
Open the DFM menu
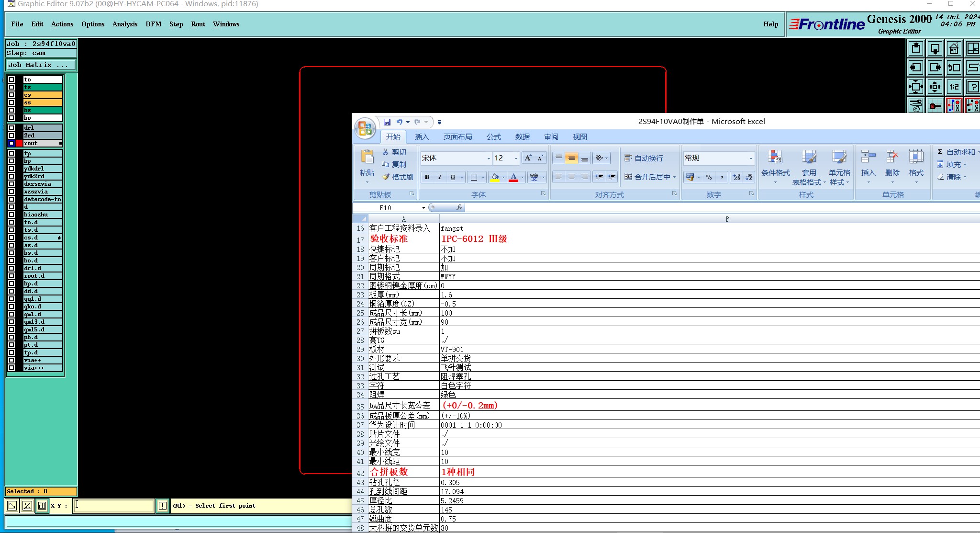click(153, 24)
